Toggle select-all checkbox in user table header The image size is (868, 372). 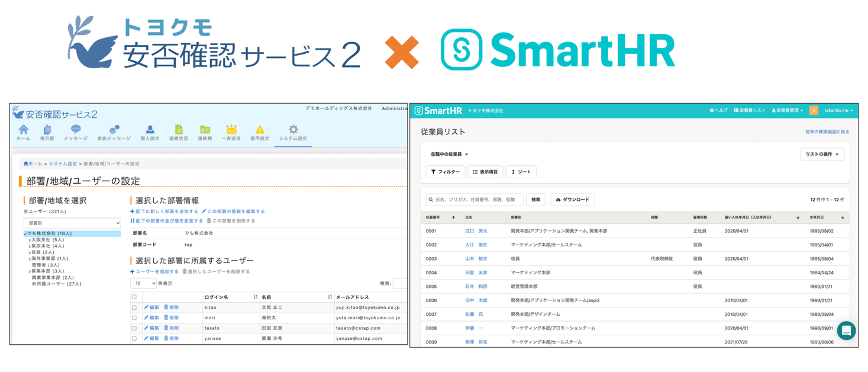click(134, 297)
